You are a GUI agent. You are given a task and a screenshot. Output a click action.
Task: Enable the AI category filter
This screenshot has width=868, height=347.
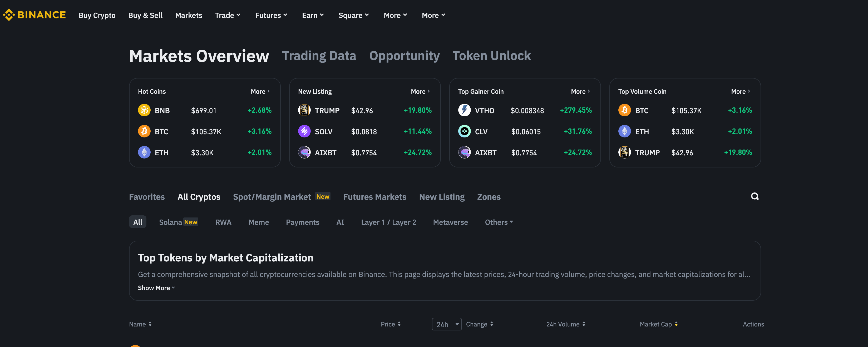[340, 222]
